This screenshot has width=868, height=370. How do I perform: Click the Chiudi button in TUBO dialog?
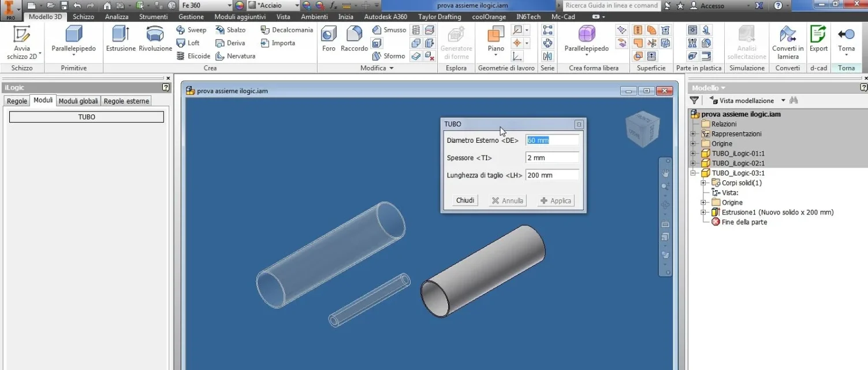(x=465, y=200)
